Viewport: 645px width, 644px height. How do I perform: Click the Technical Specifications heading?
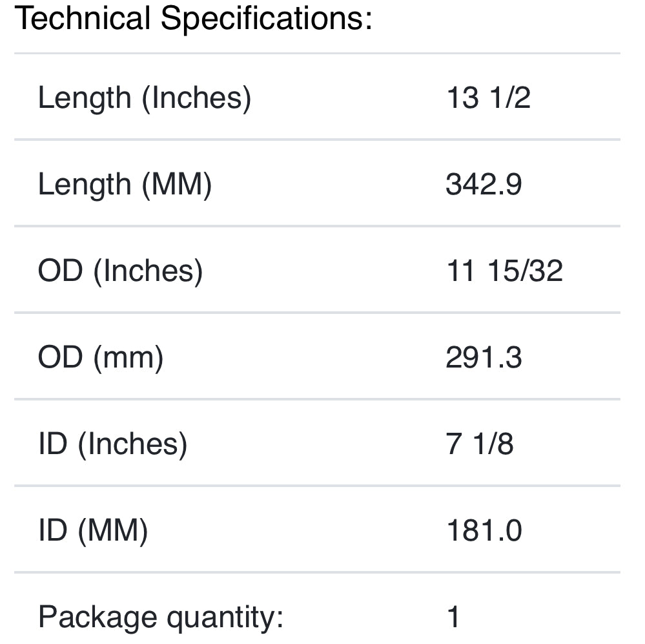pos(193,18)
